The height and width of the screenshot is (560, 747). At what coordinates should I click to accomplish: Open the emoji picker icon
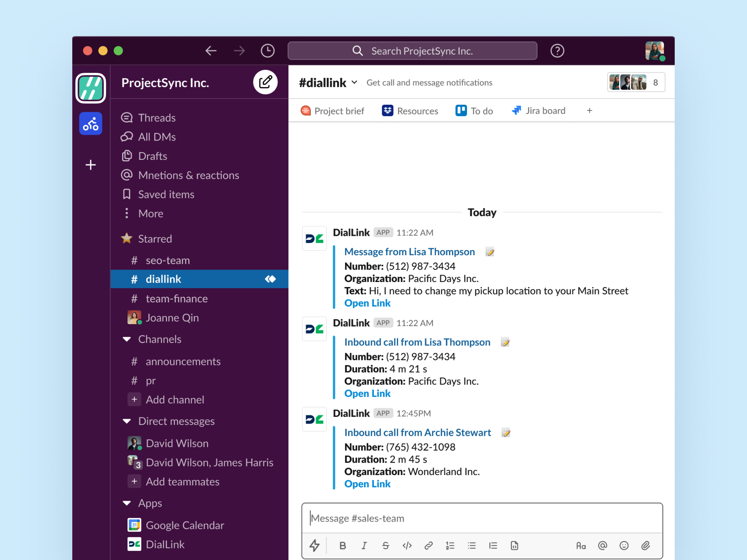click(624, 545)
